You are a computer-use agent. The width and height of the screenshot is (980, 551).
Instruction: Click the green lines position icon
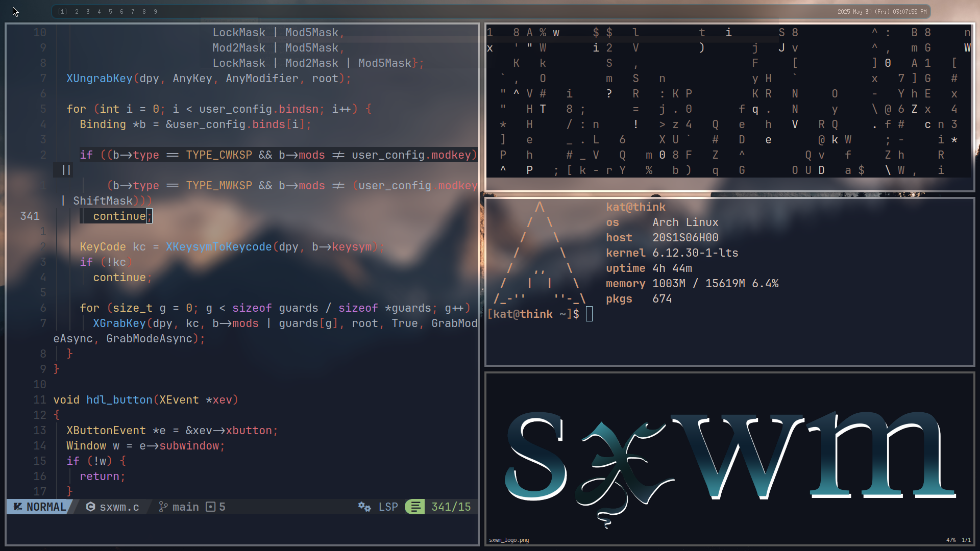(415, 507)
